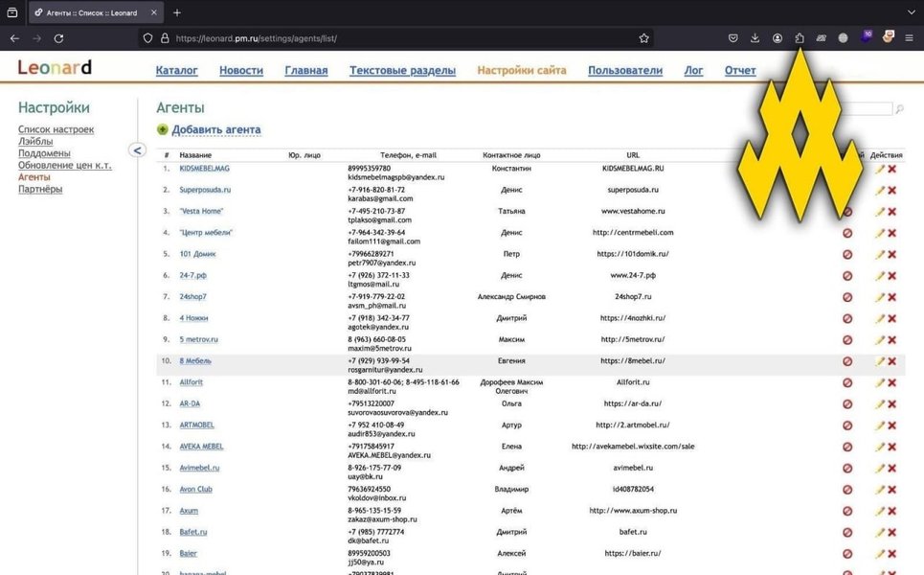Toggle the blocked status for 101 Домик
Image resolution: width=924 pixels, height=575 pixels.
847,254
